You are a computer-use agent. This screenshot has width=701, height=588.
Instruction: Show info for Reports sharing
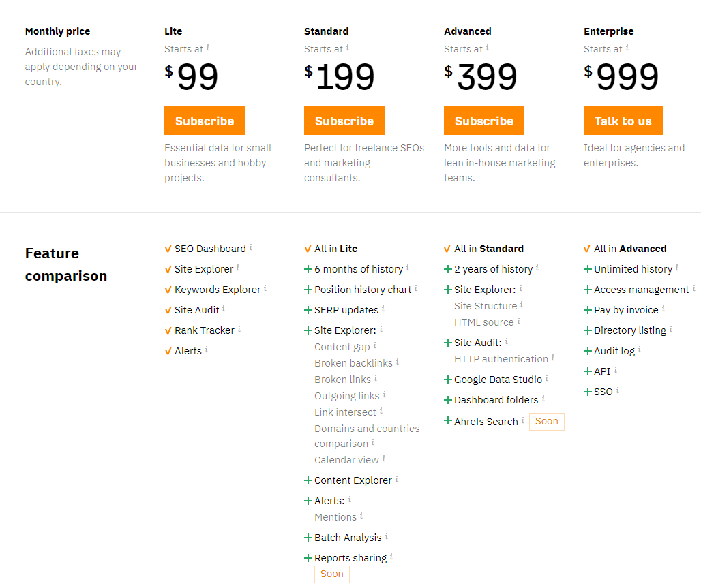click(x=391, y=556)
